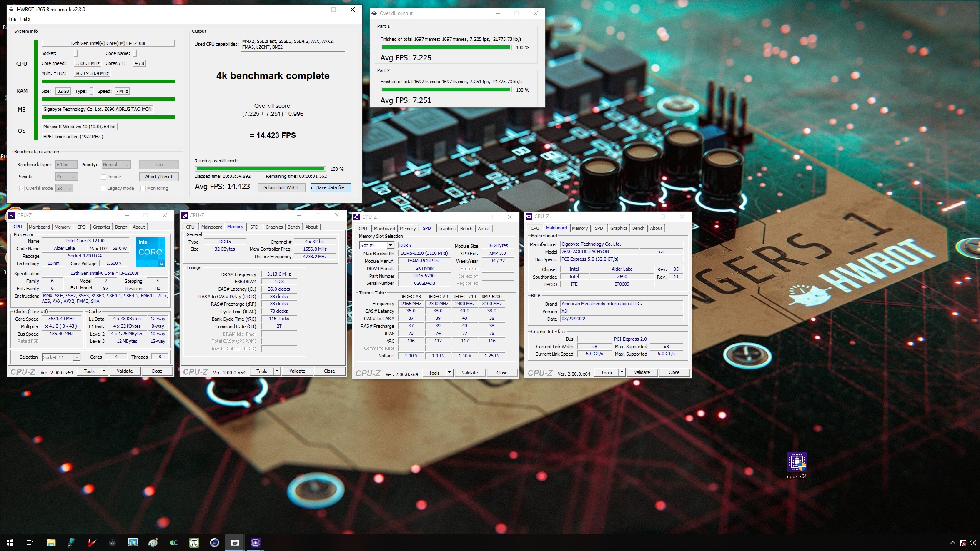980x551 pixels.
Task: Launch the Paint palette icon in taskbar
Action: click(x=153, y=543)
